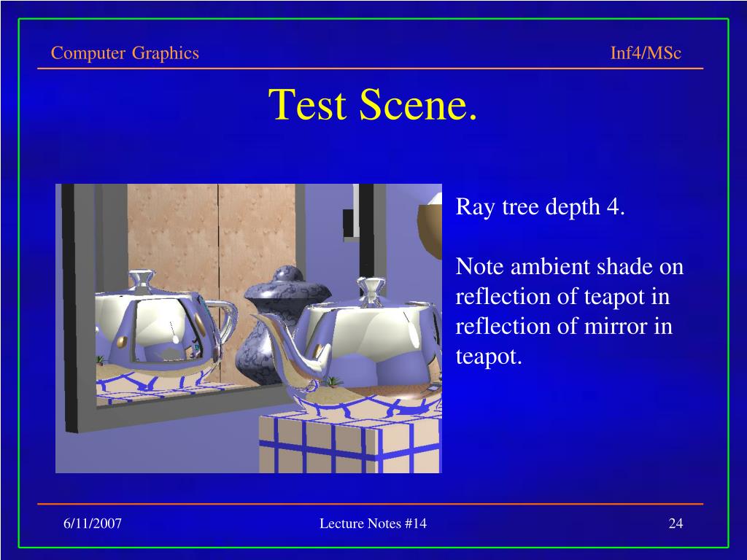Click the "reflection of mirror in" line
Image resolution: width=747 pixels, height=560 pixels.
[x=564, y=326]
